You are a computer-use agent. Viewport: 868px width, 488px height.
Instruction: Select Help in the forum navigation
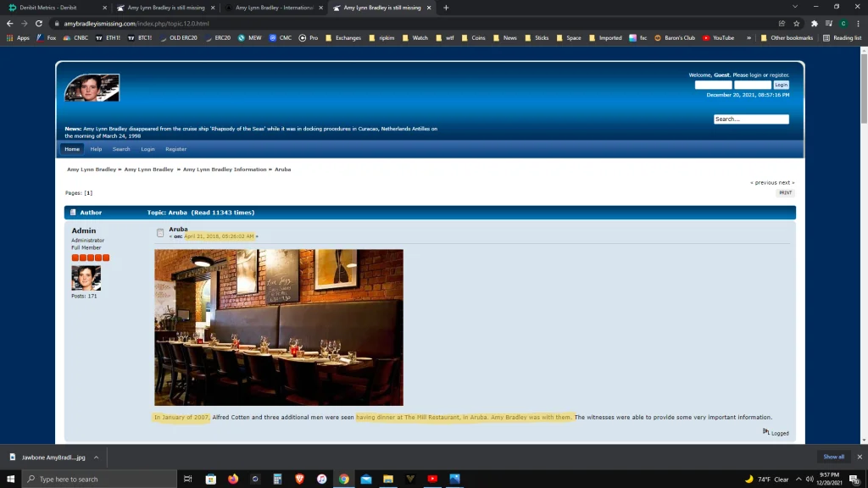[96, 149]
